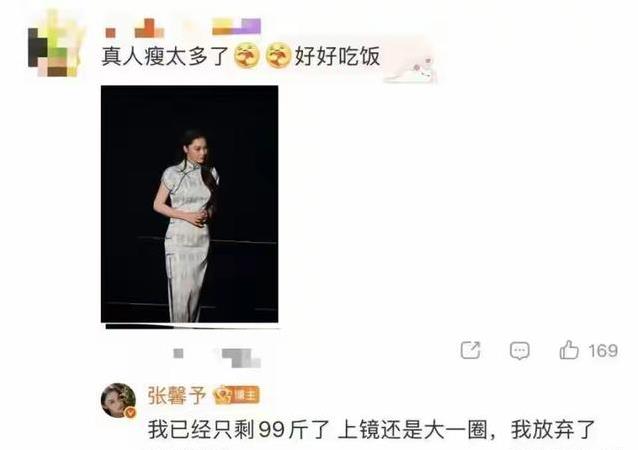Click the orange verified badge on 张馨予's avatar
638x450 pixels.
pyautogui.click(x=130, y=413)
